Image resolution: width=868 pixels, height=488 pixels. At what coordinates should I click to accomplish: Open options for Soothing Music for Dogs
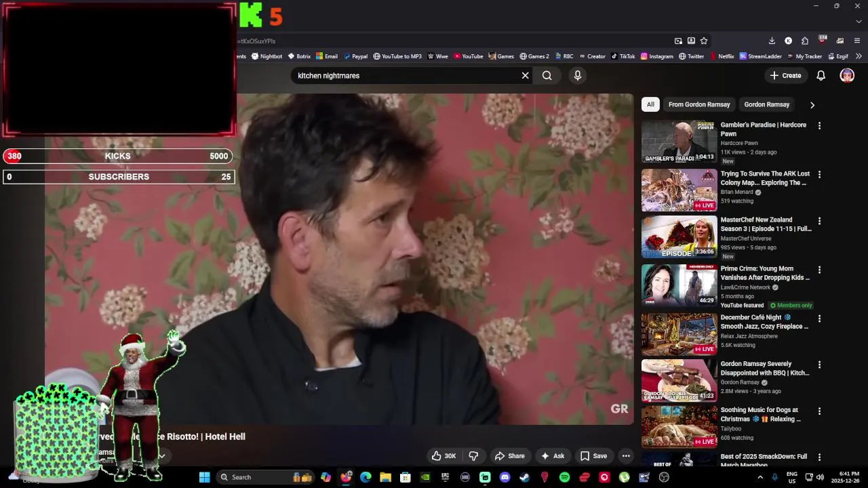pos(819,411)
